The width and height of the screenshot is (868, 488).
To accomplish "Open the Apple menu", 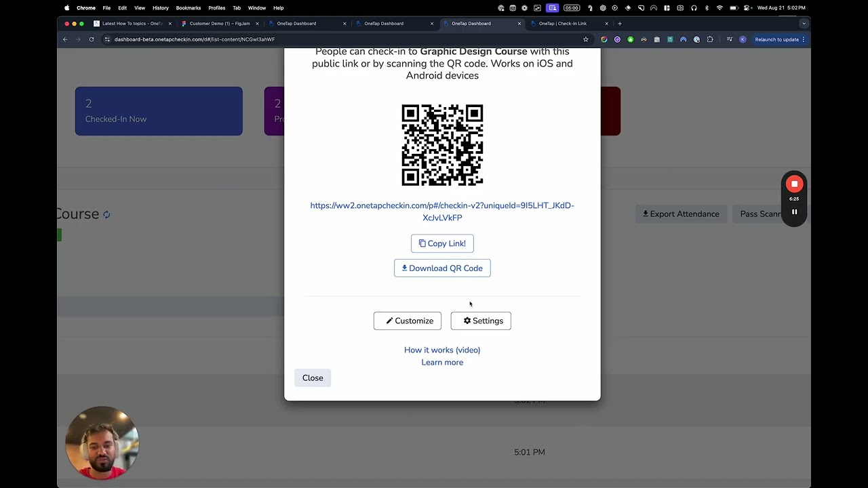I will [x=66, y=8].
